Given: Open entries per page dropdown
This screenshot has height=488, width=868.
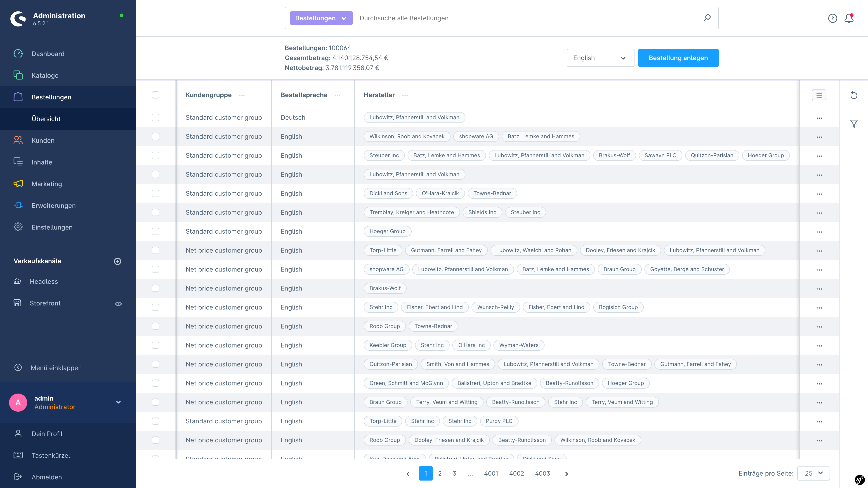Looking at the screenshot, I should pyautogui.click(x=814, y=473).
